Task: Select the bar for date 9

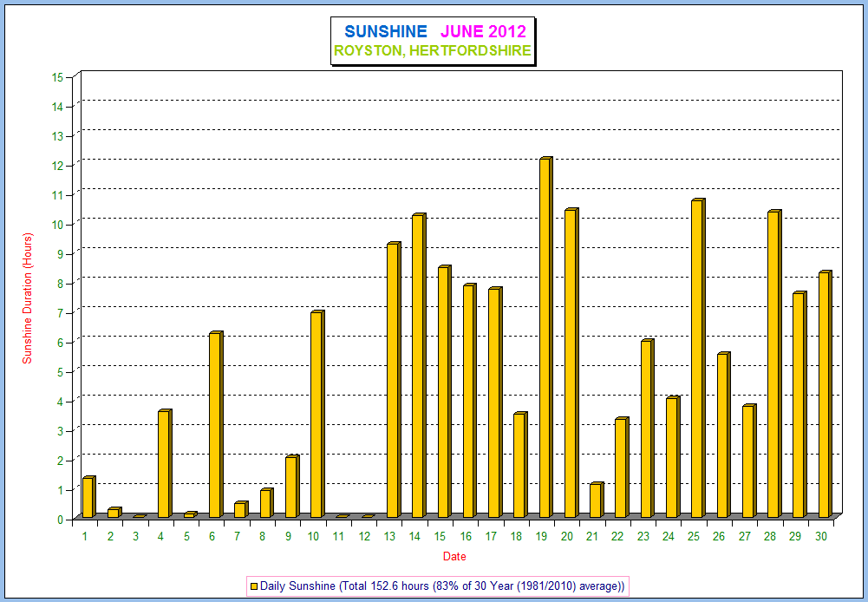Action: [292, 487]
